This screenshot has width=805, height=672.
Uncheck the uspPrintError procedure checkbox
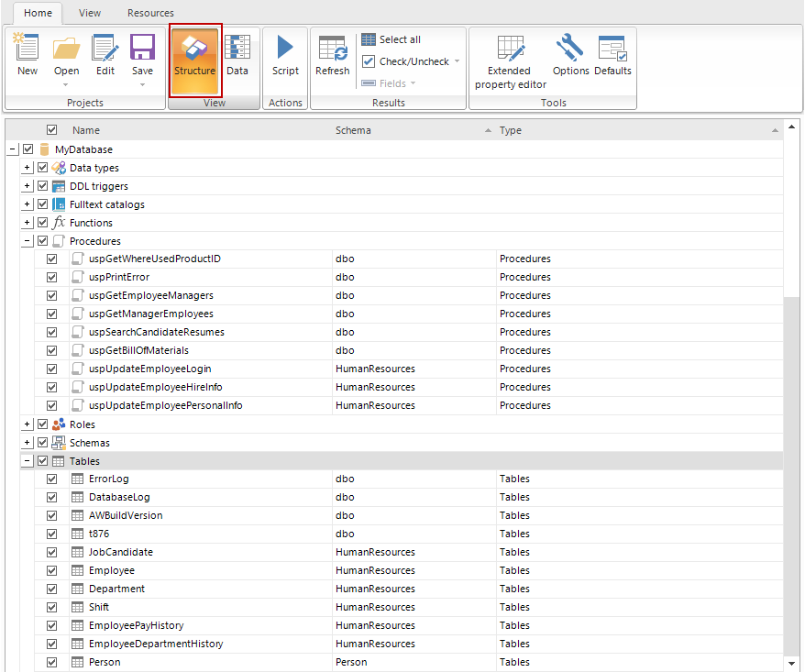click(x=52, y=277)
